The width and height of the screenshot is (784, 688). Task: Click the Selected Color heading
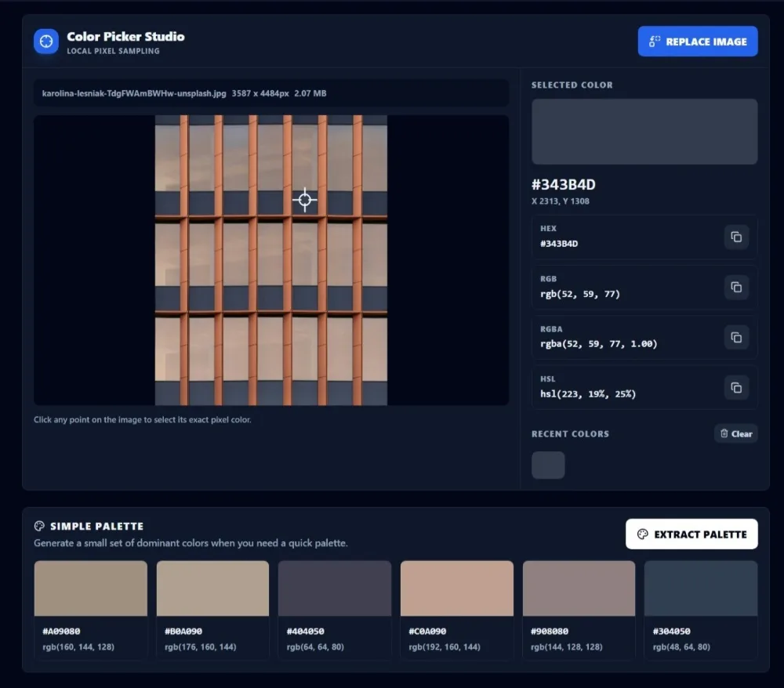click(x=572, y=85)
